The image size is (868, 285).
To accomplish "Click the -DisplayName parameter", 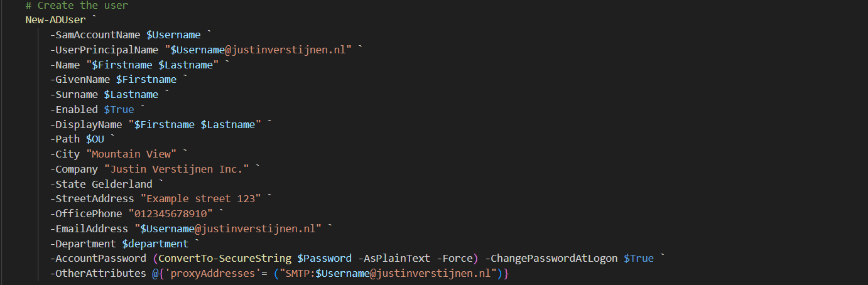I will click(x=86, y=124).
